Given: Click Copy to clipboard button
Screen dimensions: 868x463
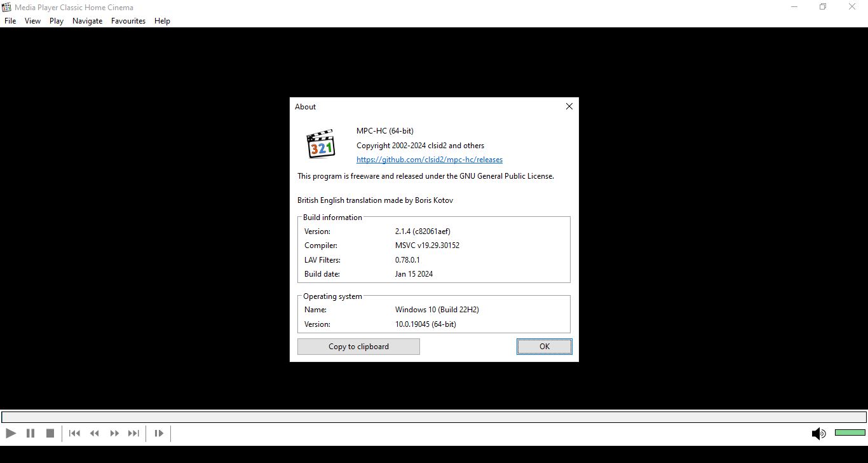Looking at the screenshot, I should point(358,347).
